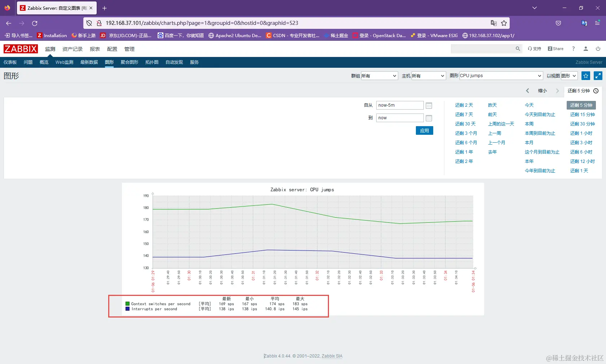606x364 pixels.
Task: Click the browser URL address field
Action: 296,23
